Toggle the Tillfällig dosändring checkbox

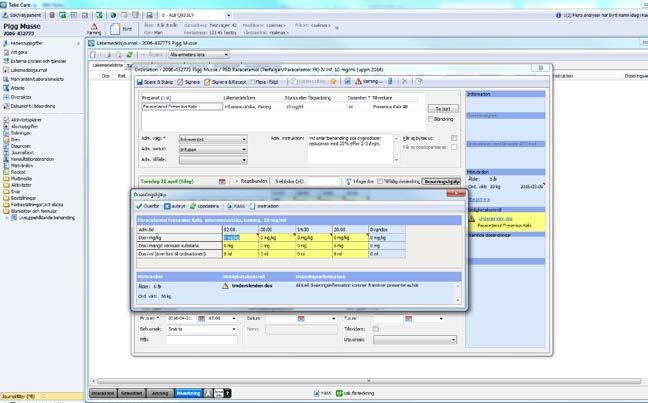(x=380, y=181)
